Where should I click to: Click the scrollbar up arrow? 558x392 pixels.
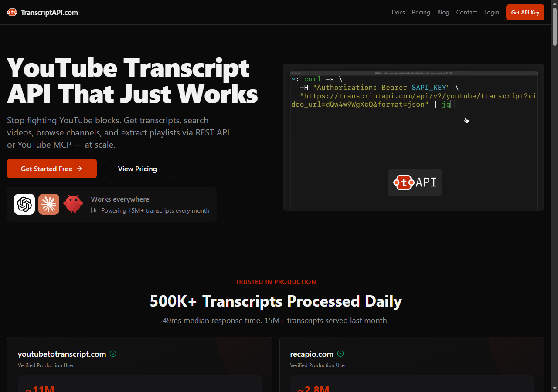click(x=555, y=3)
